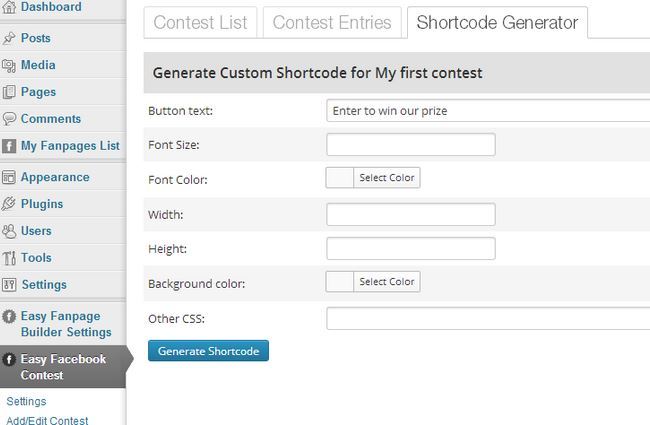
Task: Click Select Color for Font Color
Action: coord(387,177)
